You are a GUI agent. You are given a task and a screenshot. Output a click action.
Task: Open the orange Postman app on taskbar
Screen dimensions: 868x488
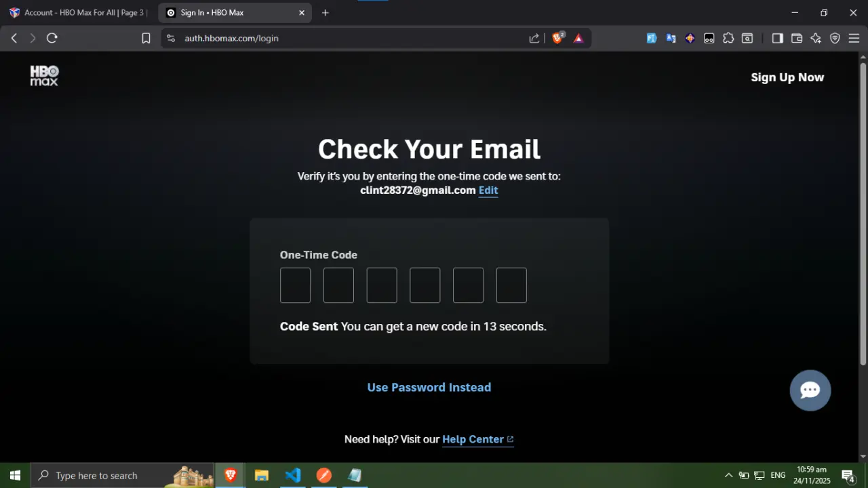click(x=324, y=475)
